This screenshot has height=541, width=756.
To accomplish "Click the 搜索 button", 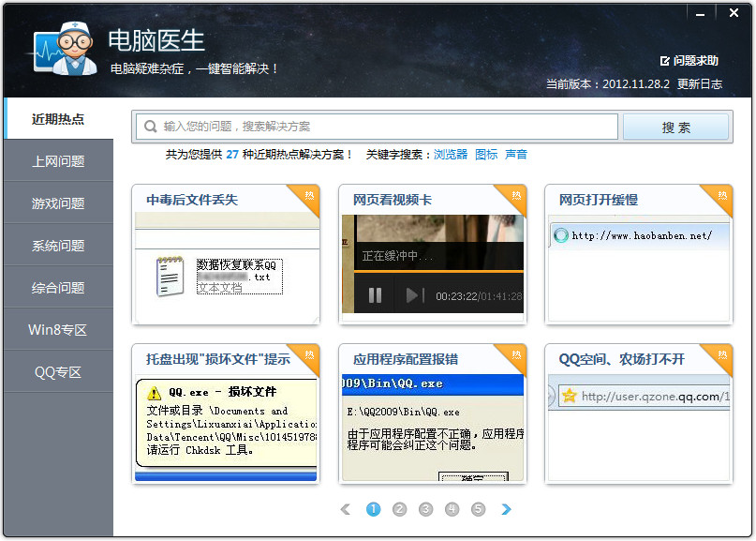I will [x=676, y=128].
